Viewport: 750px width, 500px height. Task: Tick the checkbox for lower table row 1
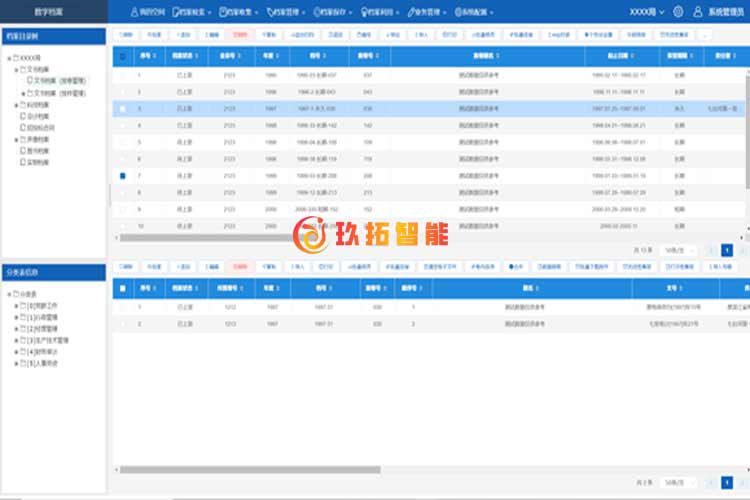[123, 307]
